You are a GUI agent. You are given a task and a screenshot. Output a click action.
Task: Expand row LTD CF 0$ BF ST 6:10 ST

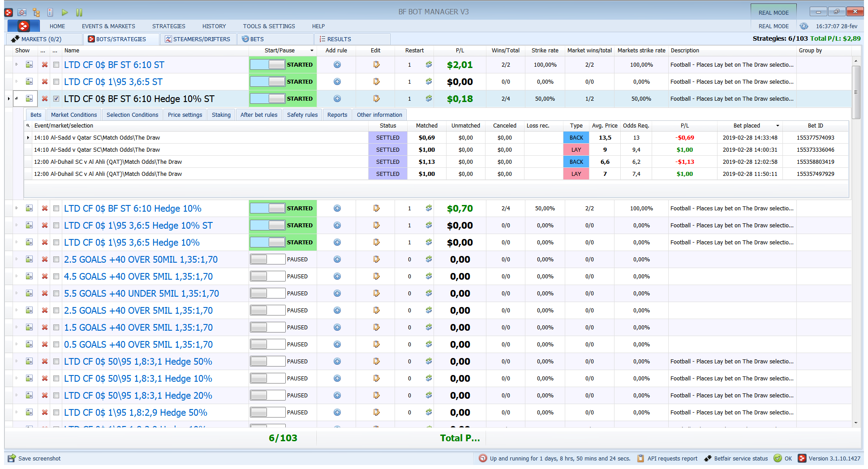pyautogui.click(x=17, y=64)
